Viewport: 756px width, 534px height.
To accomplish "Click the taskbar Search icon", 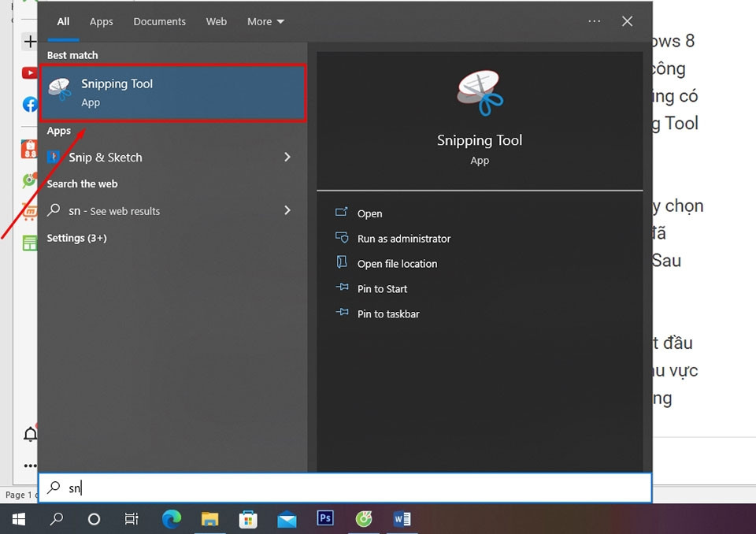I will click(57, 519).
